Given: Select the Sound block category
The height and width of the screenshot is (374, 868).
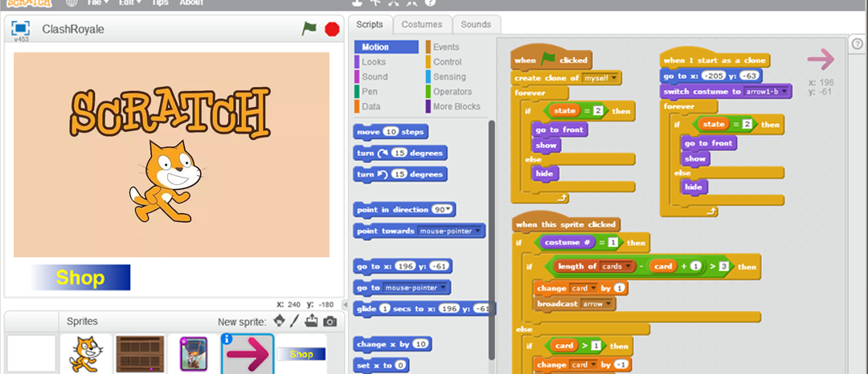Looking at the screenshot, I should 375,77.
